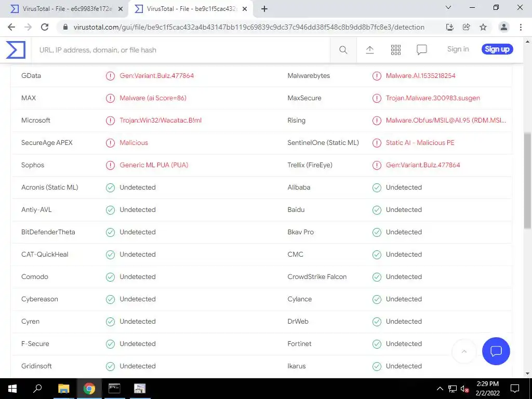
Task: Click the SentinelOne (Static ML) vendor name
Action: [323, 143]
